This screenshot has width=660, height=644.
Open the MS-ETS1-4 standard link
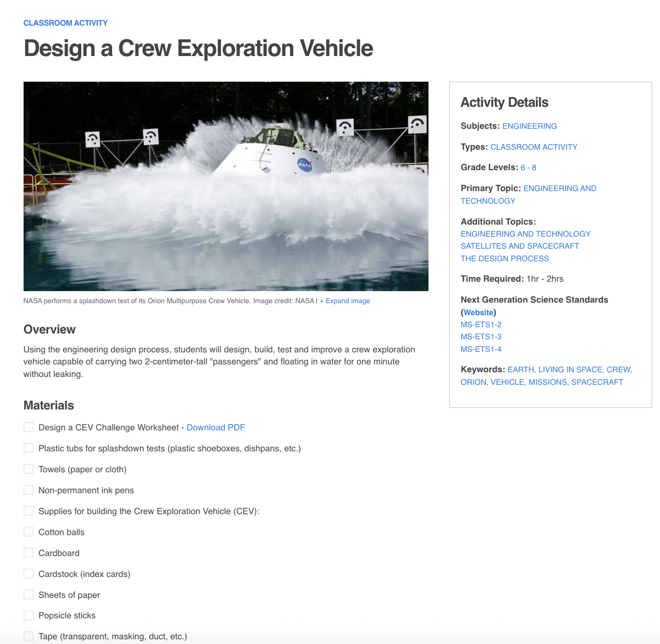(481, 349)
